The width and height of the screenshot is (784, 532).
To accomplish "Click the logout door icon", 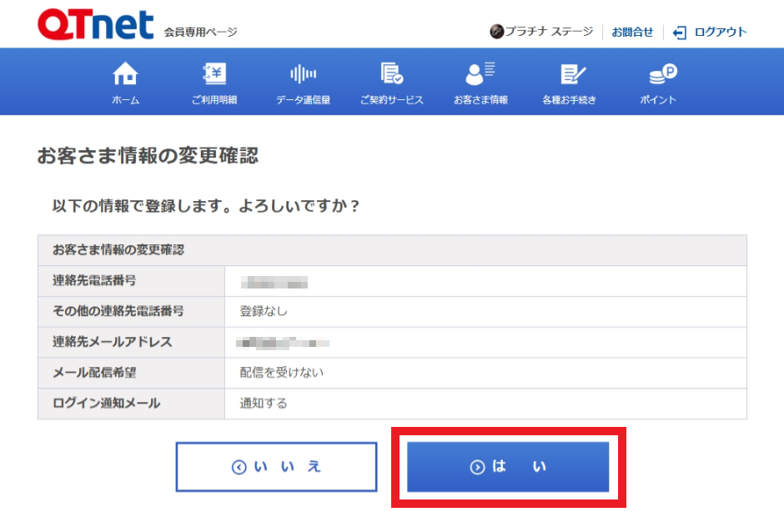I will click(x=680, y=33).
